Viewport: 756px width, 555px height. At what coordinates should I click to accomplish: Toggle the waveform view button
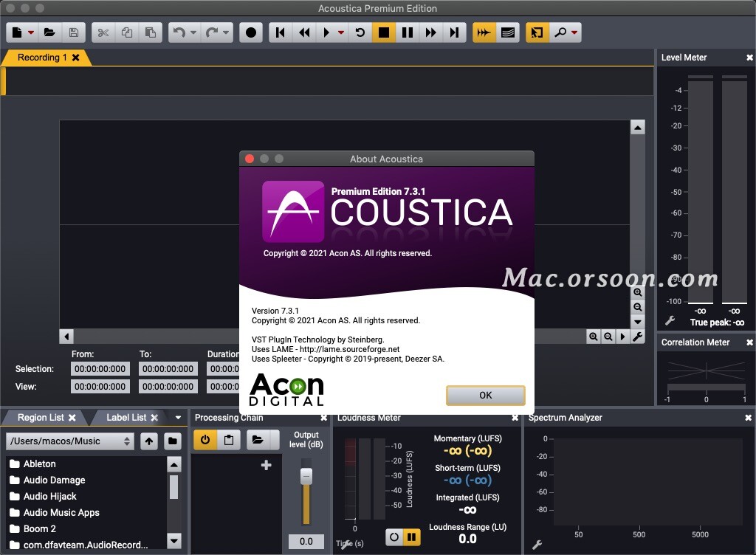click(484, 32)
